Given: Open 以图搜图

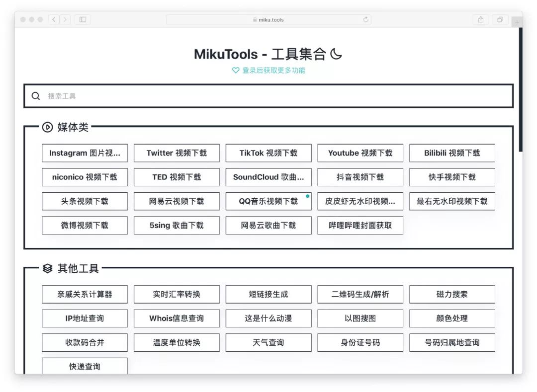Looking at the screenshot, I should 360,318.
